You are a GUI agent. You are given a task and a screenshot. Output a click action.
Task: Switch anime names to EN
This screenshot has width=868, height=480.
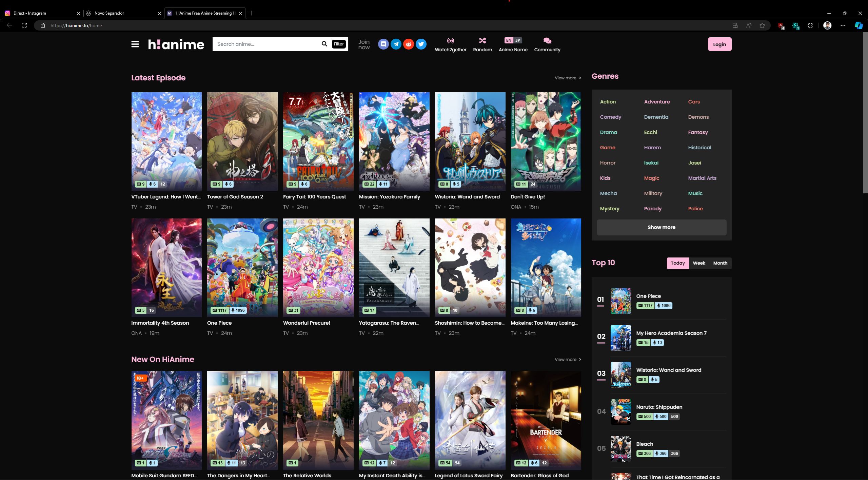pyautogui.click(x=509, y=40)
